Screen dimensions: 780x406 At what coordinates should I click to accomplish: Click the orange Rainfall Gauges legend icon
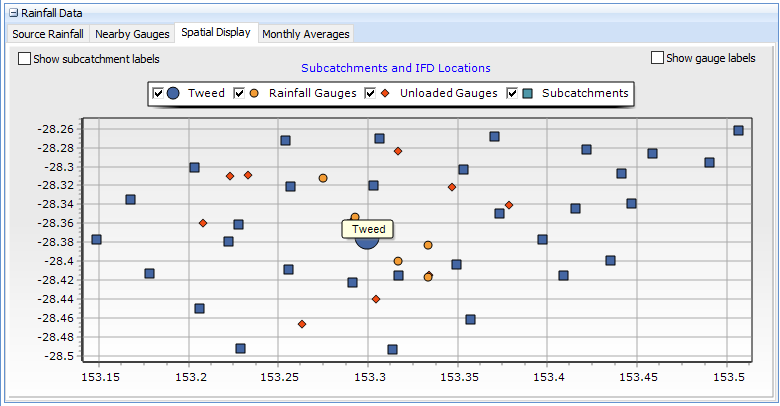click(255, 93)
